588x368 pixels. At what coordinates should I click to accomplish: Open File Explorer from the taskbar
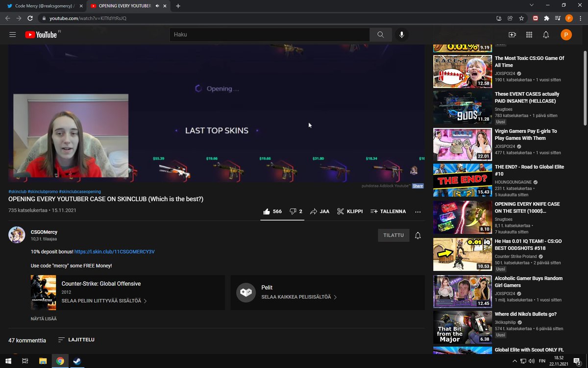click(x=43, y=361)
